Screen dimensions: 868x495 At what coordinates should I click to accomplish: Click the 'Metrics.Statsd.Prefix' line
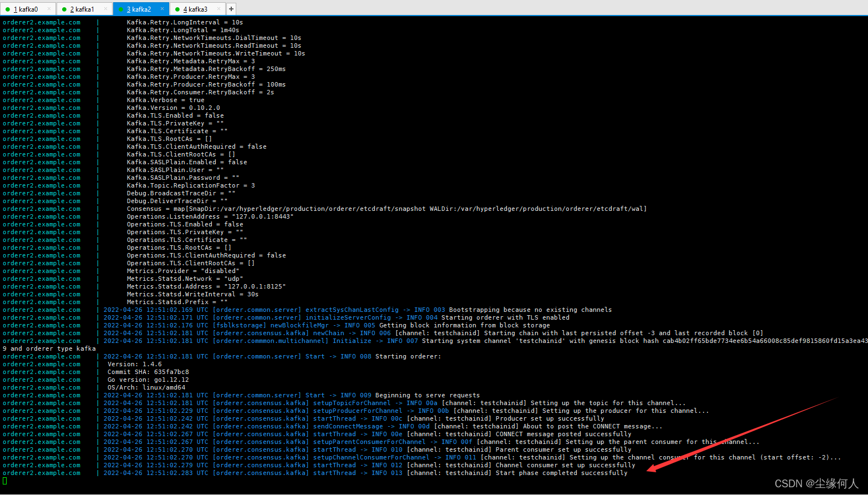tap(177, 302)
